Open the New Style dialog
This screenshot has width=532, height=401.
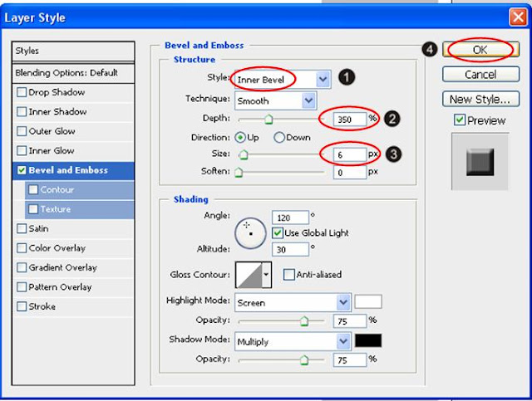(x=480, y=99)
